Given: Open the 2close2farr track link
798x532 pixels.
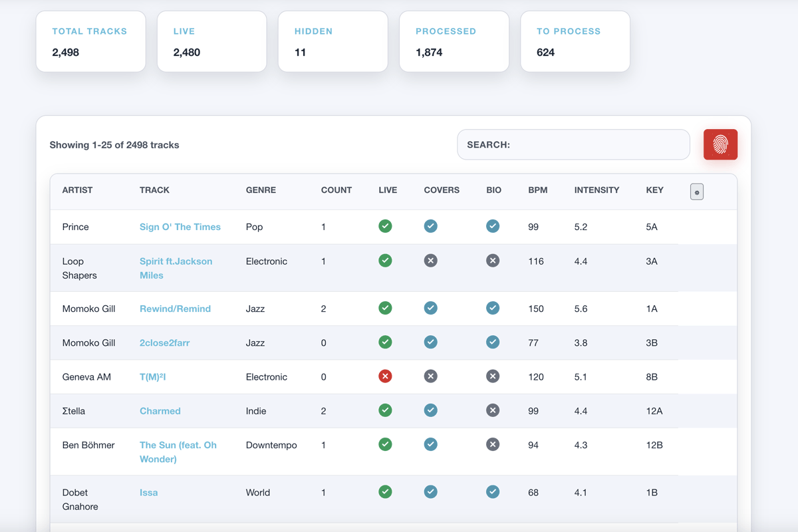Looking at the screenshot, I should [164, 342].
